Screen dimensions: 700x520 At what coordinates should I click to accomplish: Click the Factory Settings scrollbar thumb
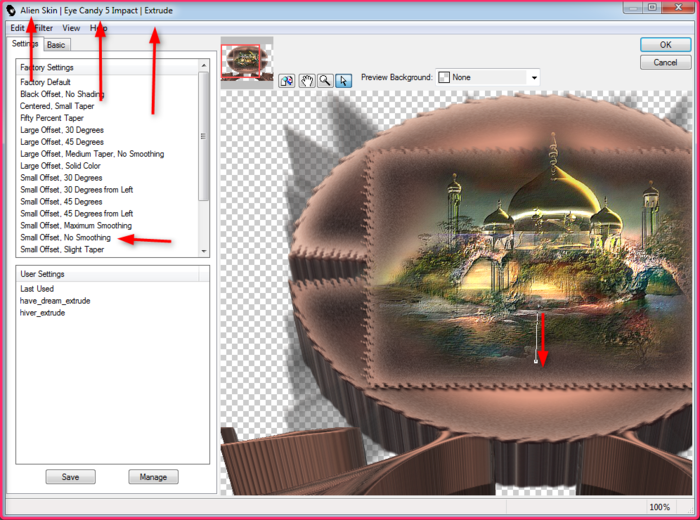click(204, 136)
